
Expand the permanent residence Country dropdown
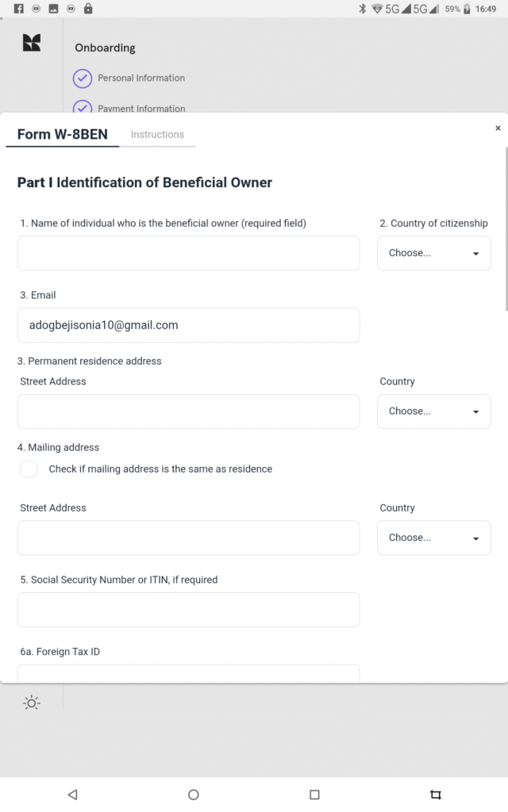(x=433, y=412)
